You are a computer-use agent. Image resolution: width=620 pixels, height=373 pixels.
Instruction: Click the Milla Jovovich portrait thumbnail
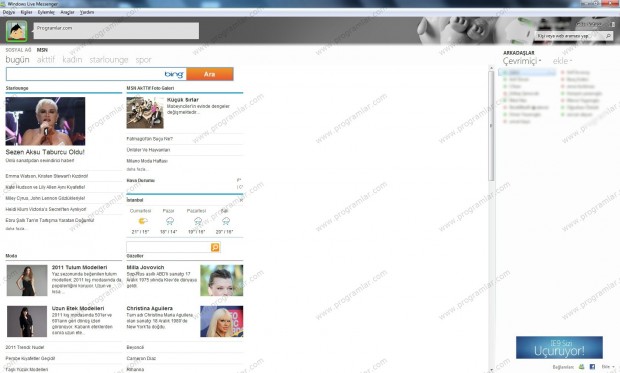point(221,280)
